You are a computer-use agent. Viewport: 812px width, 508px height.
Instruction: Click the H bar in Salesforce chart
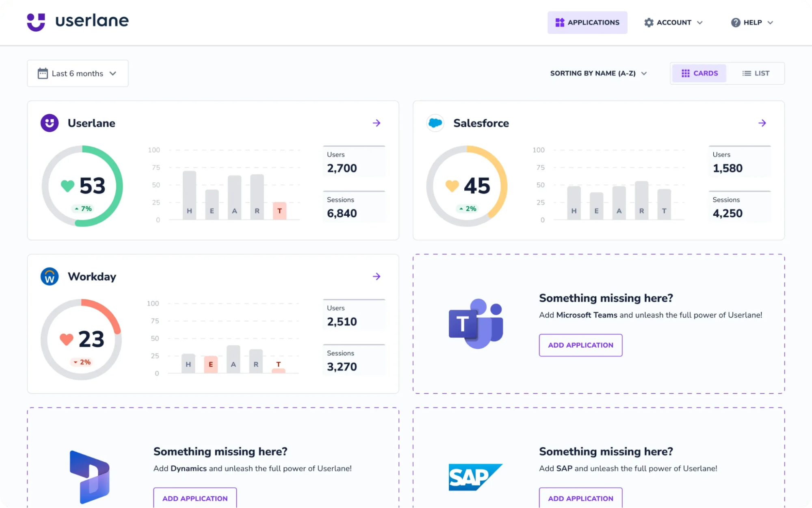(x=574, y=203)
